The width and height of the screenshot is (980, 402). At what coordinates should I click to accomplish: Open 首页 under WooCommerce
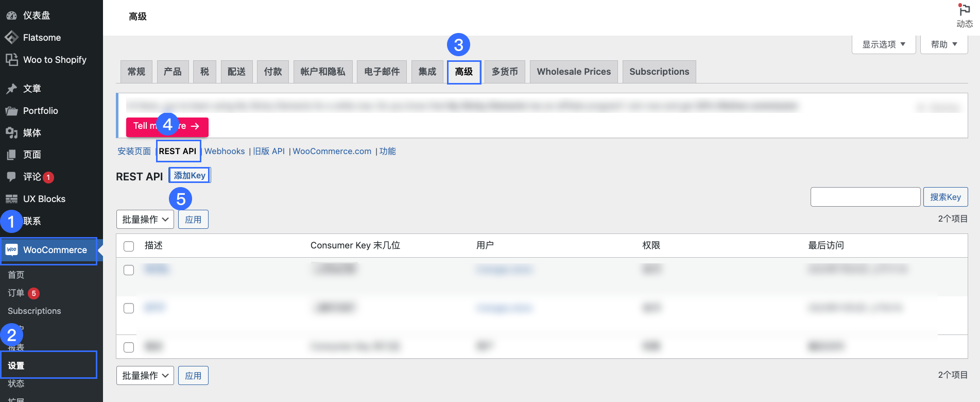point(16,275)
